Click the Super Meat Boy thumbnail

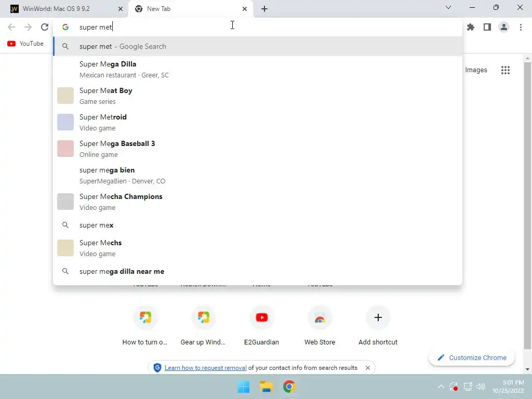[65, 96]
